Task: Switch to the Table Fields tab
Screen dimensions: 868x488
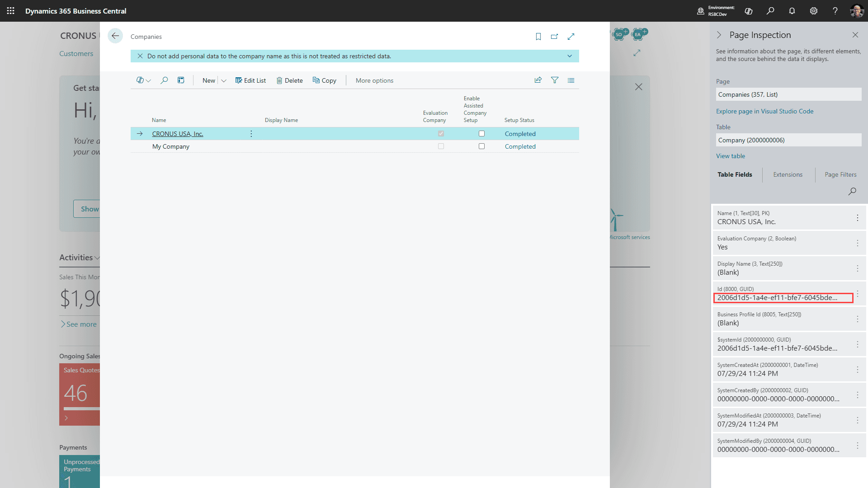Action: click(735, 174)
